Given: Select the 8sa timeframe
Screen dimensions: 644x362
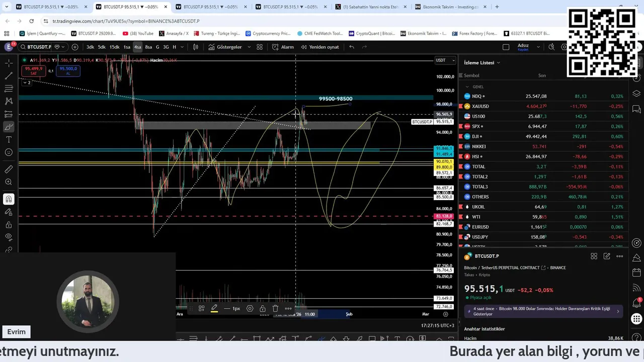Looking at the screenshot, I should [x=148, y=47].
